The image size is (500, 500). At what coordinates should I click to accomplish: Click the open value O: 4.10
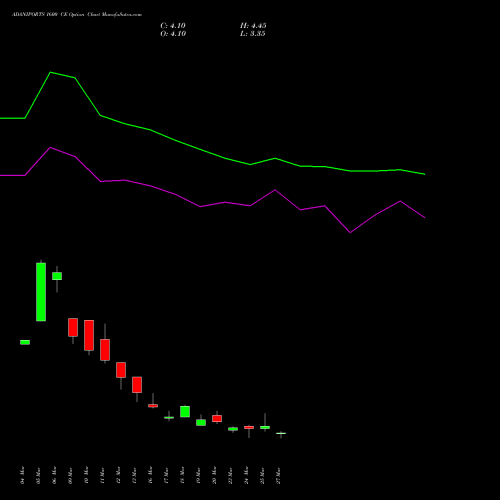coord(173,34)
